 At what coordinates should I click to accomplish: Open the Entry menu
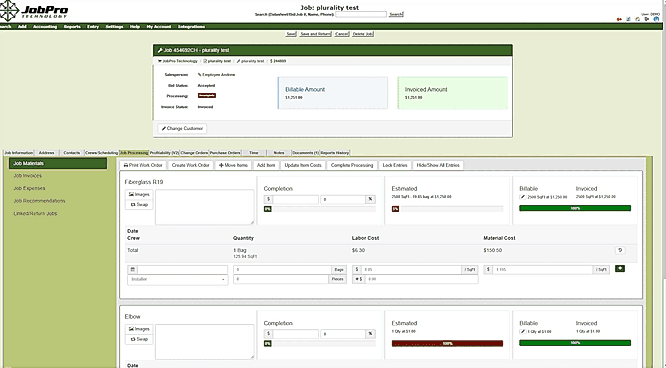coord(93,26)
